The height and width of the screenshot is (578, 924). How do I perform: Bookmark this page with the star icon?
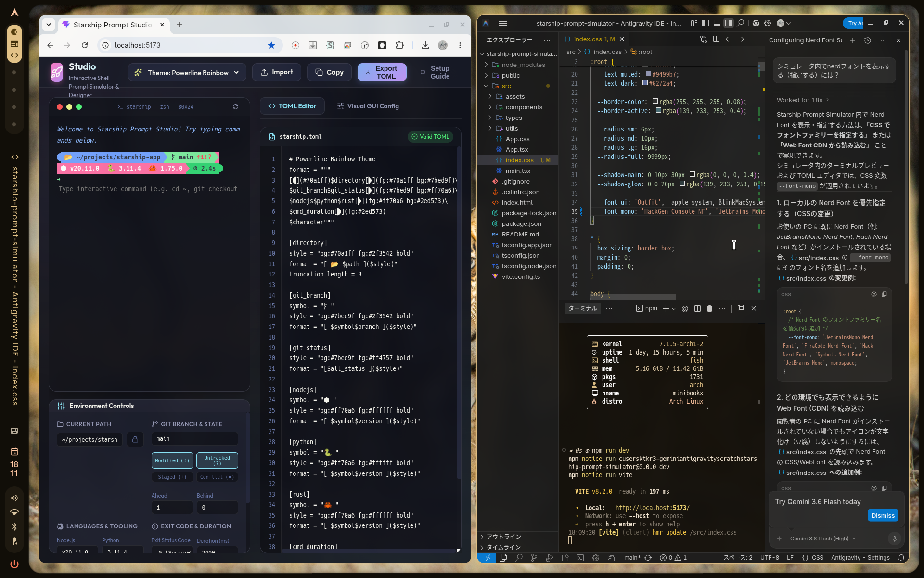tap(271, 45)
